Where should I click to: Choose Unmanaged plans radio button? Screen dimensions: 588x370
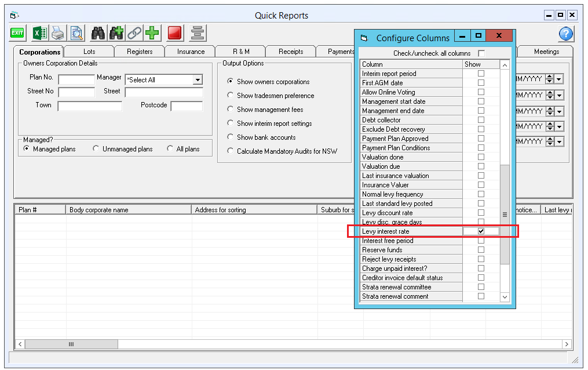(x=96, y=148)
